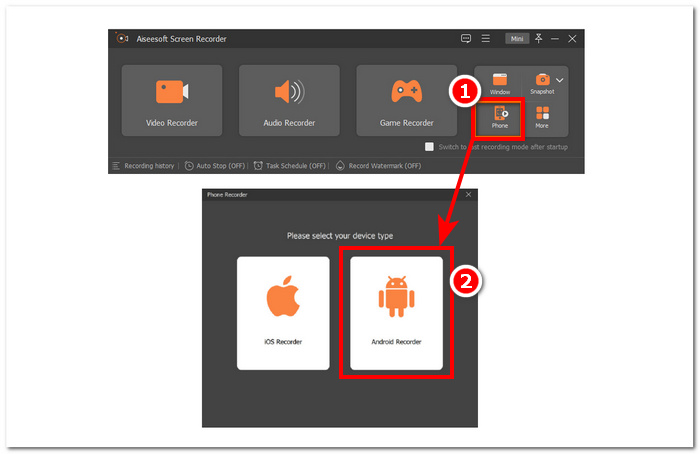Screen dimensions: 700x454
Task: Open the More tools grid
Action: click(x=542, y=117)
